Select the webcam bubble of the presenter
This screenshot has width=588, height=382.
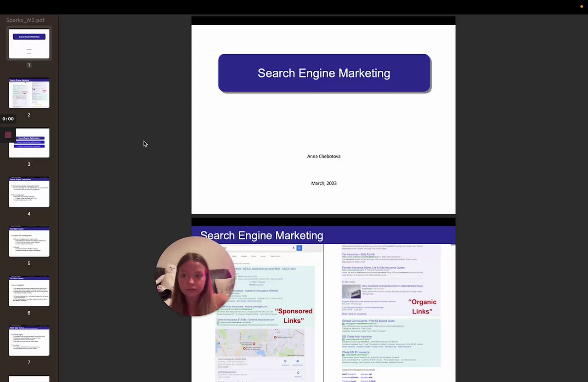[x=195, y=276]
